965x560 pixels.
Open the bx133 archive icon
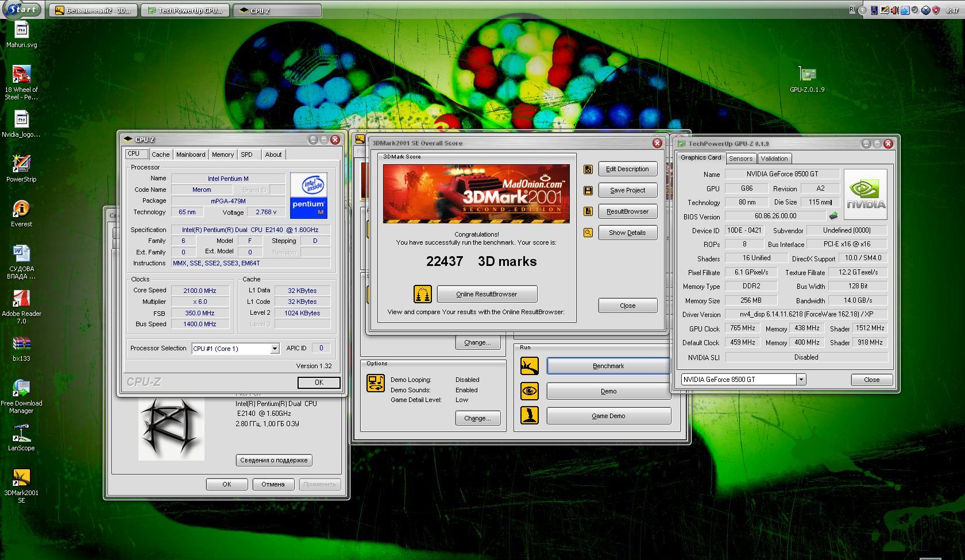click(x=21, y=348)
